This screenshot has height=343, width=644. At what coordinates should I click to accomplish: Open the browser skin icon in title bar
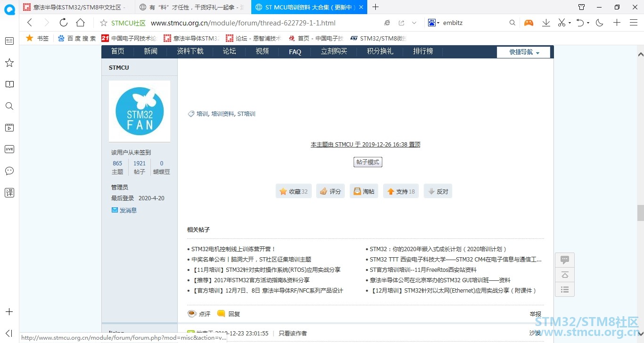pyautogui.click(x=581, y=7)
